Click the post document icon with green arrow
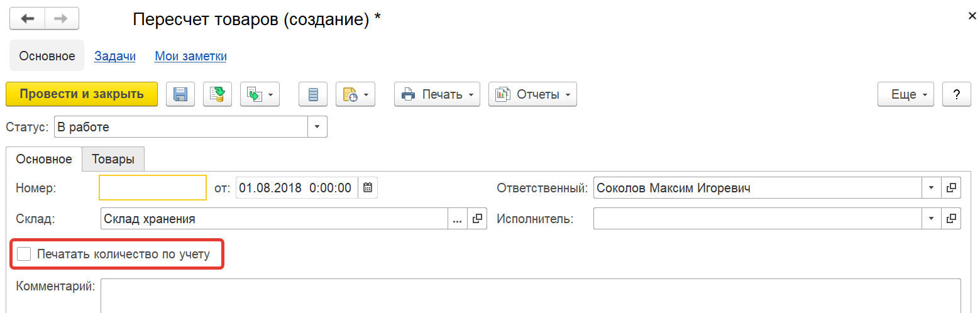 coord(218,94)
